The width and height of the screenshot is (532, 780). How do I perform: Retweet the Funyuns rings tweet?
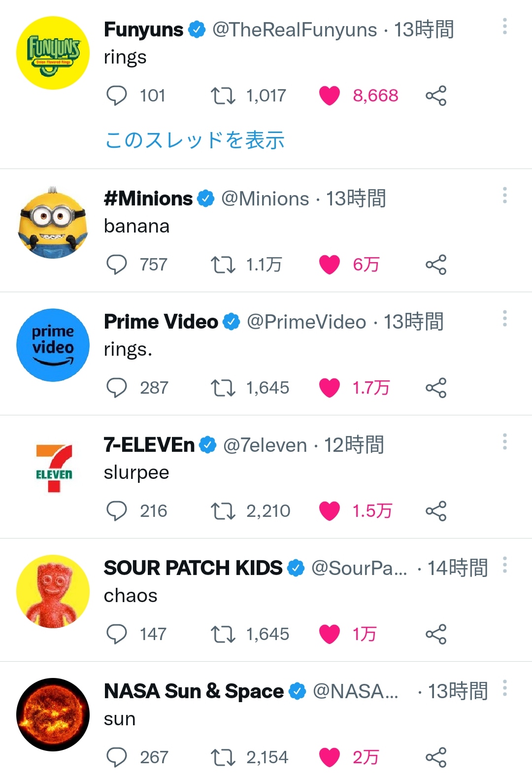(x=223, y=96)
